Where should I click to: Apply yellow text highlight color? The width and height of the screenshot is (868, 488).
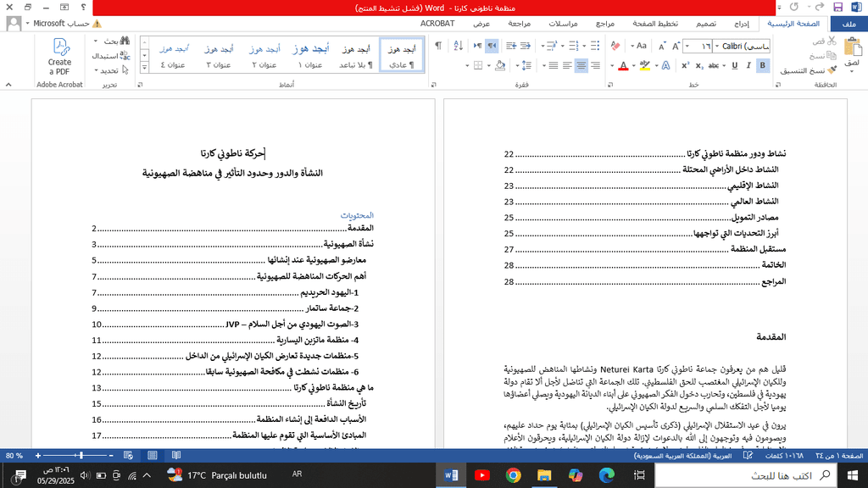pyautogui.click(x=644, y=65)
